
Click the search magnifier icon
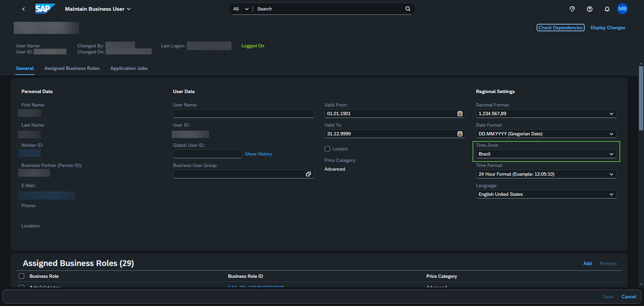(408, 9)
